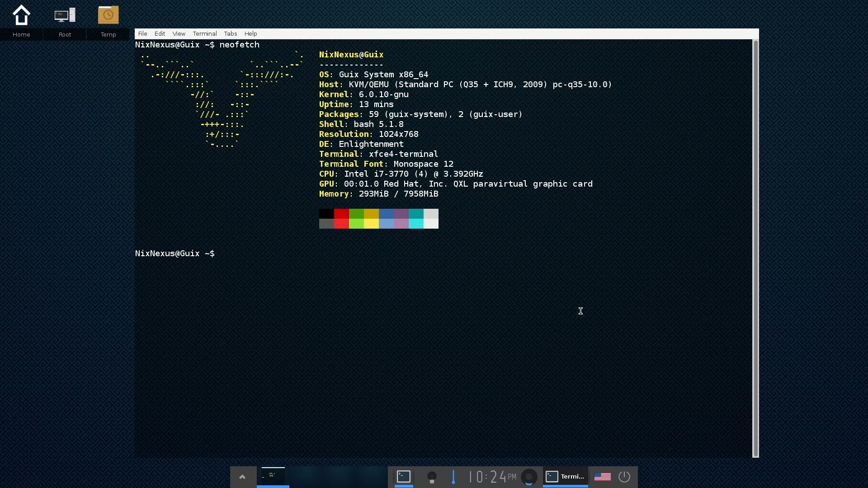Open the Temp folder desktop icon
Image resolution: width=868 pixels, height=488 pixels.
(108, 16)
